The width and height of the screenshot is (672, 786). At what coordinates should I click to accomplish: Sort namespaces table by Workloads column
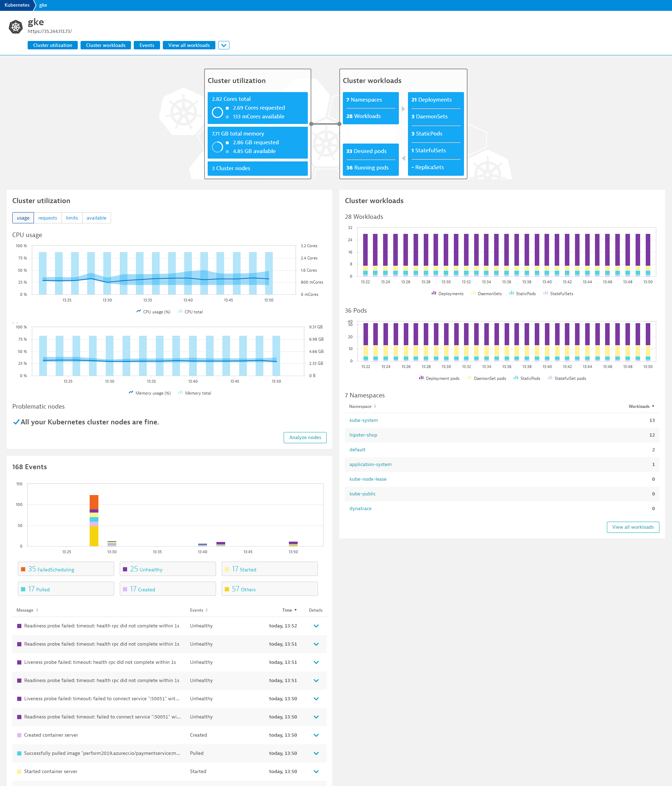[641, 406]
